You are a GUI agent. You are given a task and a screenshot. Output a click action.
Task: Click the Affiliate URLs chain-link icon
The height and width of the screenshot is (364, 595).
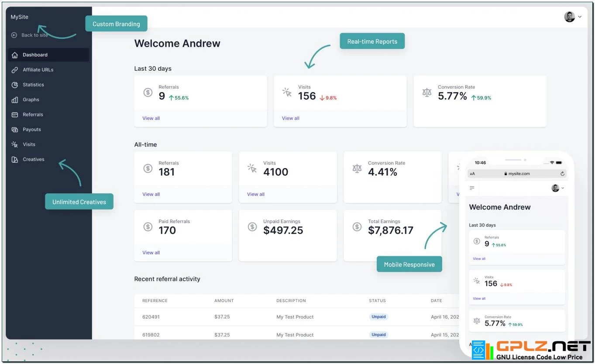[x=14, y=69]
